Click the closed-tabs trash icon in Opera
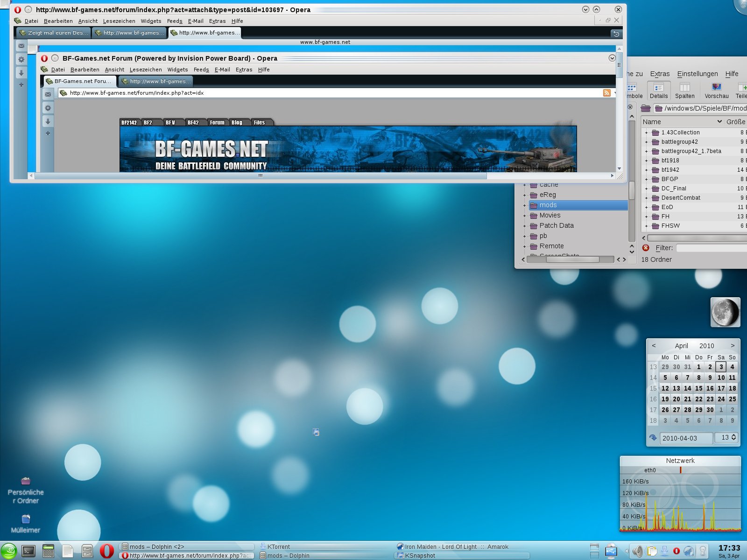Screen dimensions: 747x560 [x=616, y=34]
